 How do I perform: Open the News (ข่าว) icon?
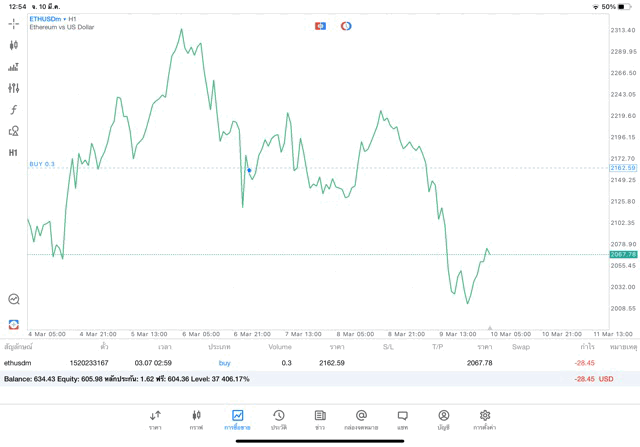point(320,419)
